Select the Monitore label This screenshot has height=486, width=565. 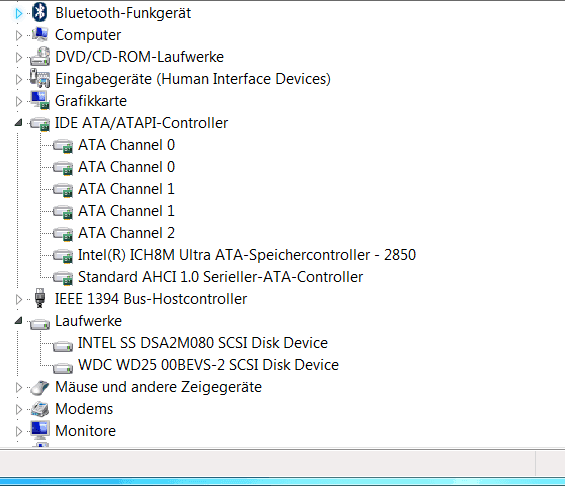(x=85, y=431)
